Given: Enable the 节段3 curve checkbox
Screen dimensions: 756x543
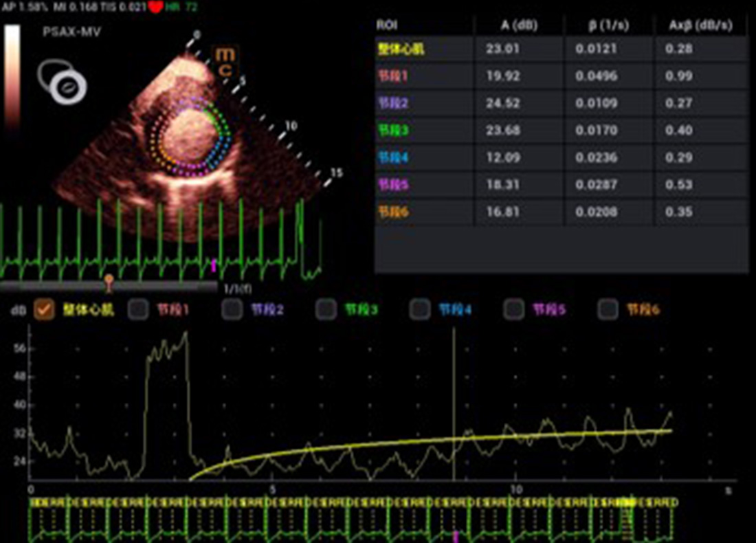Looking at the screenshot, I should point(326,310).
